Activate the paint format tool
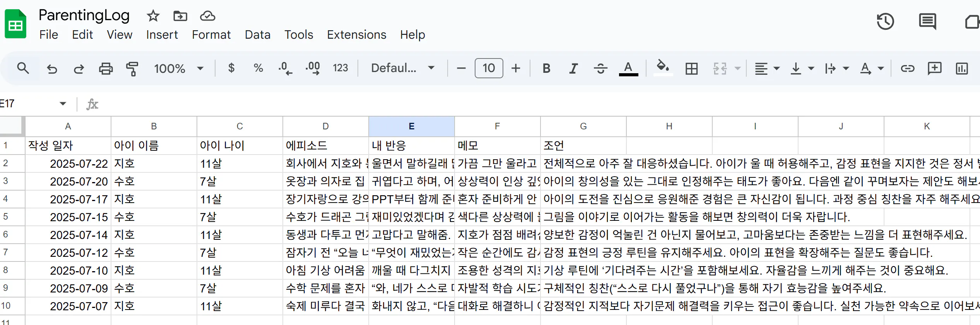Image resolution: width=980 pixels, height=325 pixels. click(132, 69)
